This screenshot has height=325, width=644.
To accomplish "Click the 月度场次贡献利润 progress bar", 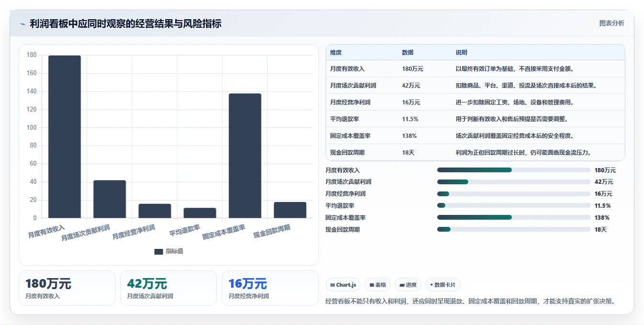I will (x=514, y=182).
